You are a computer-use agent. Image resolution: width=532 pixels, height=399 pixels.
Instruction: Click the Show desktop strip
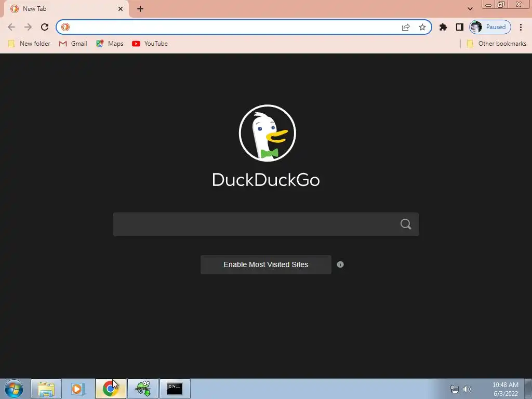(x=528, y=389)
